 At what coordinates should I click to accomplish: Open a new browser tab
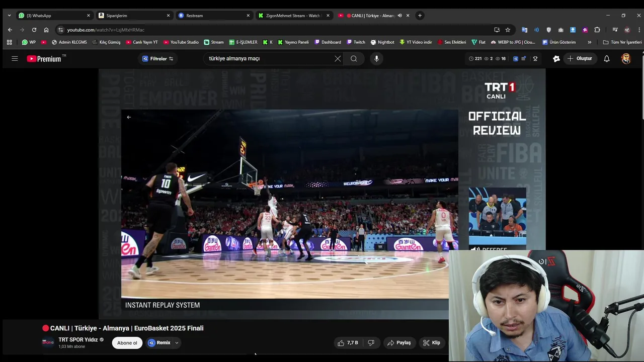pos(420,16)
